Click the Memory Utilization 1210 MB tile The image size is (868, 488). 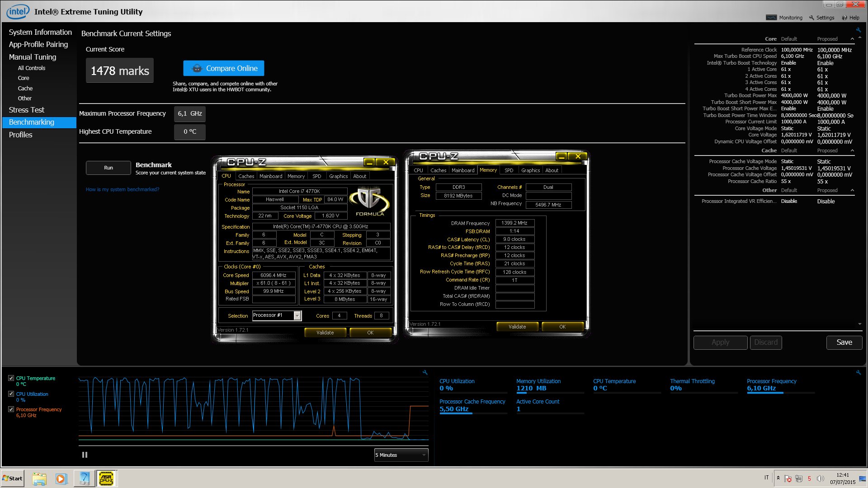click(550, 385)
